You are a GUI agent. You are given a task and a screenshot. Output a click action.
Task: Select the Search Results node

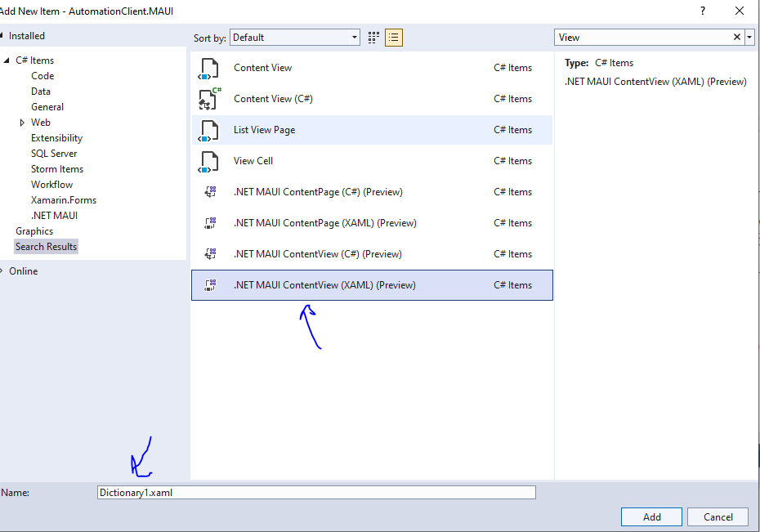(x=46, y=247)
